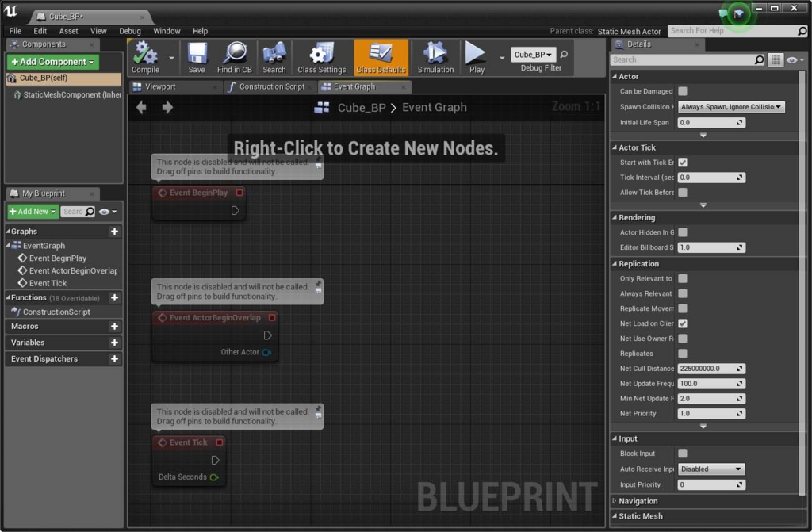
Task: Check the Block Input checkbox
Action: coord(683,454)
